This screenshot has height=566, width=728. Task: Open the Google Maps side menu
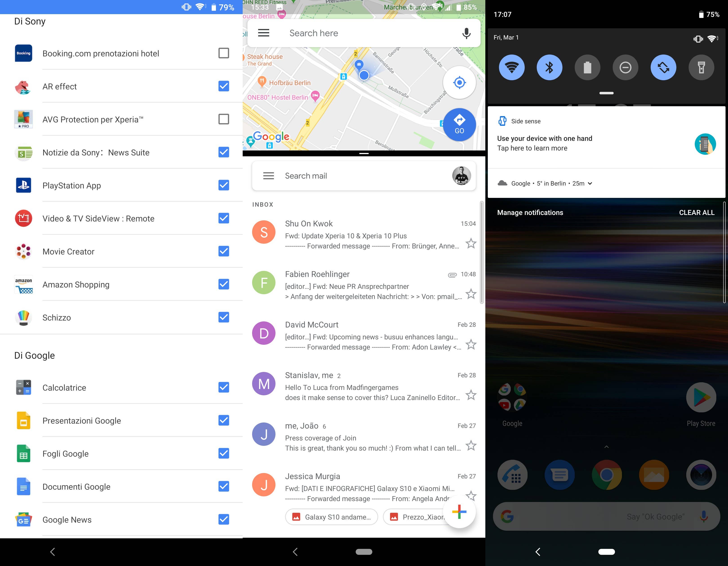pos(263,33)
